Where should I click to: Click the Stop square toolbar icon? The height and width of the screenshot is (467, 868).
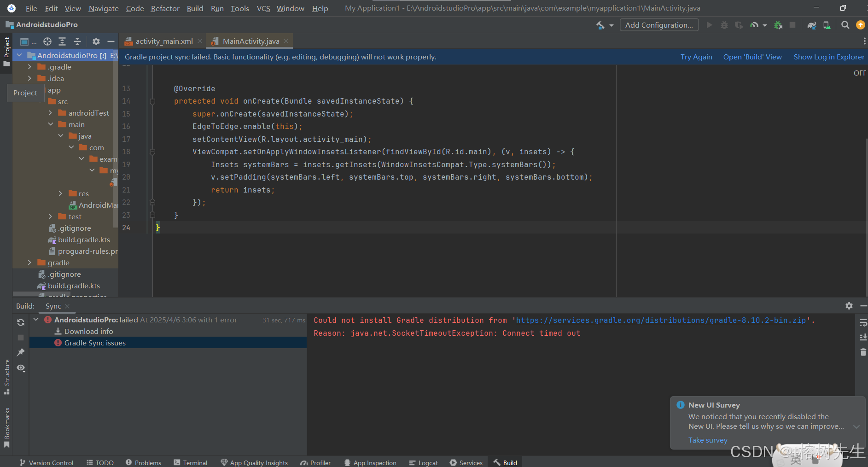pos(792,25)
